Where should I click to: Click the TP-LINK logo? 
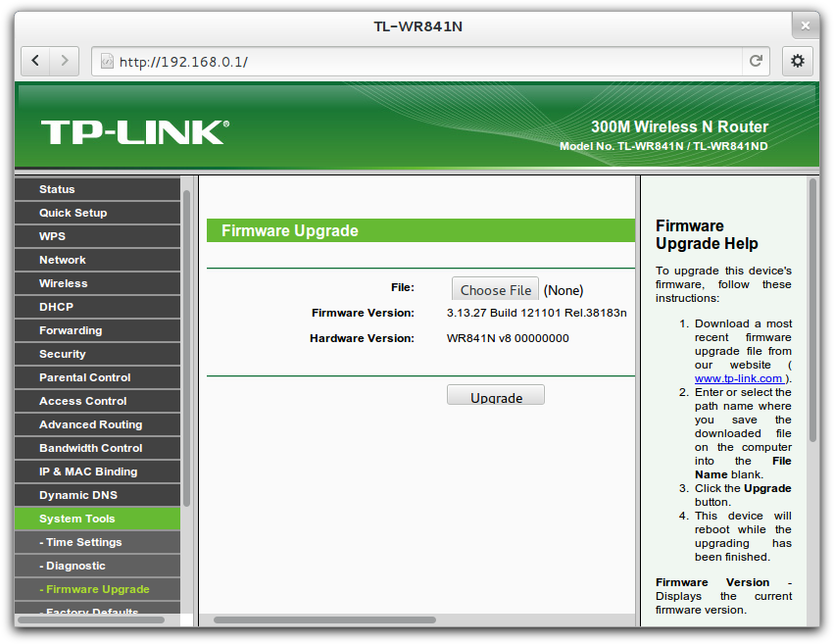(x=135, y=132)
